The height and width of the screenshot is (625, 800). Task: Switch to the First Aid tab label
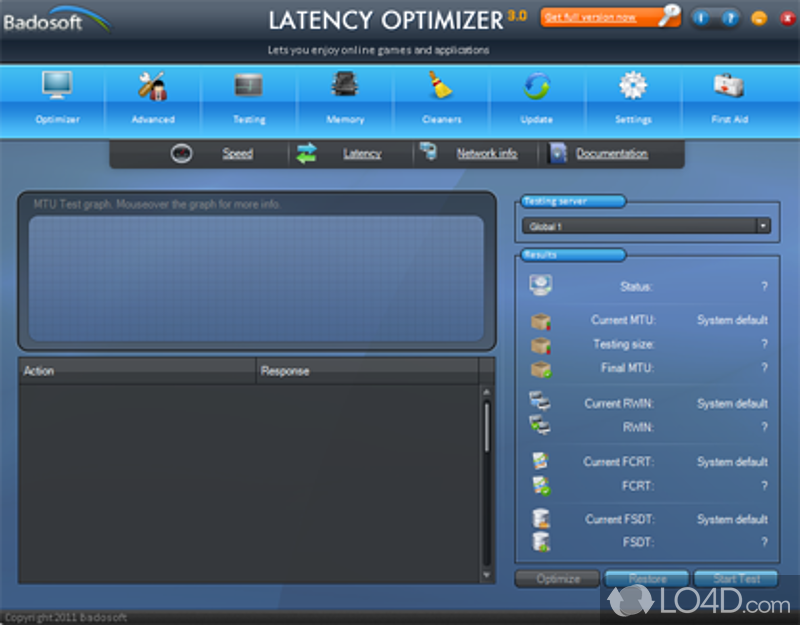730,119
